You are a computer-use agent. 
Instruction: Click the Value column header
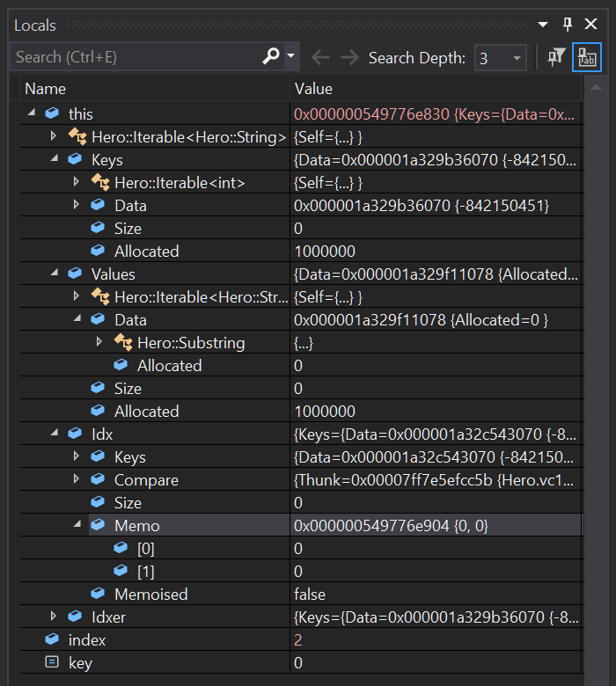pyautogui.click(x=436, y=89)
